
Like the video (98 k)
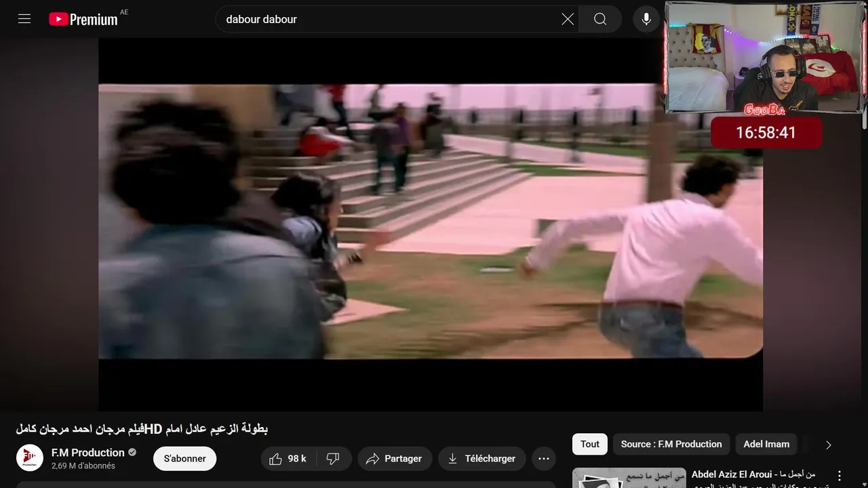pos(288,459)
